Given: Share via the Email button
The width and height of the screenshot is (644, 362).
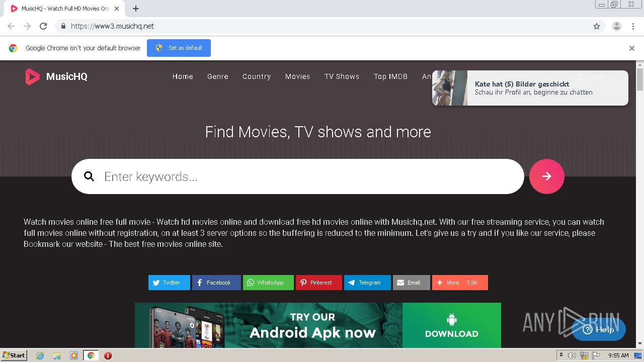Looking at the screenshot, I should 412,283.
